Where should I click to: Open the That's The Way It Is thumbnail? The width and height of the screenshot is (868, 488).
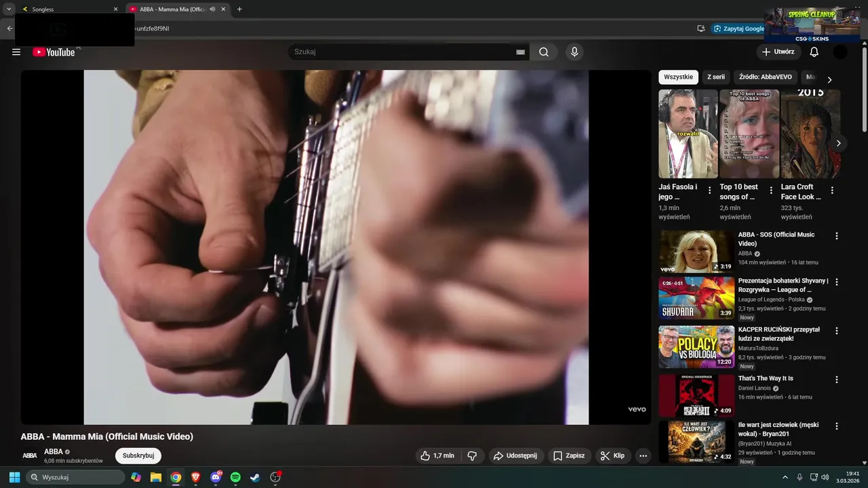pos(696,396)
